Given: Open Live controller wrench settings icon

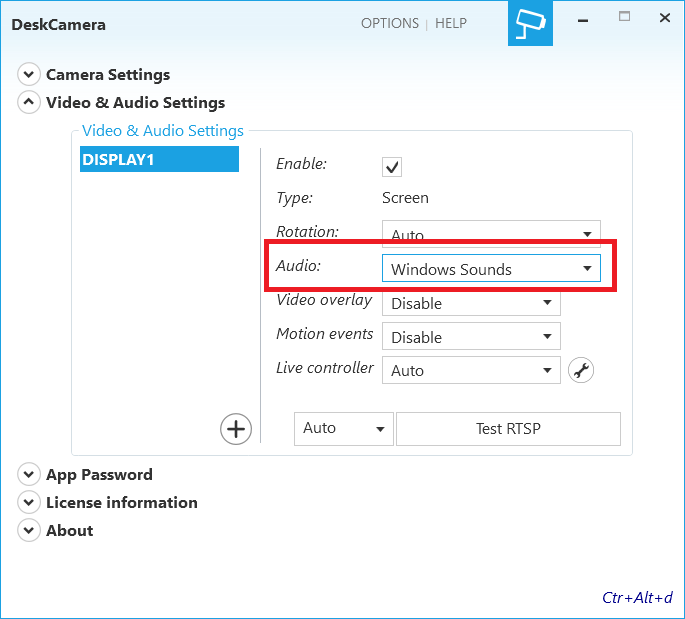Looking at the screenshot, I should click(x=581, y=371).
